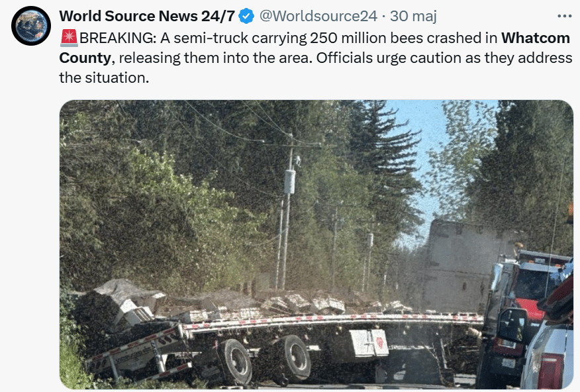This screenshot has width=580, height=392.
Task: Open the World Source News globe avatar
Action: 31,26
